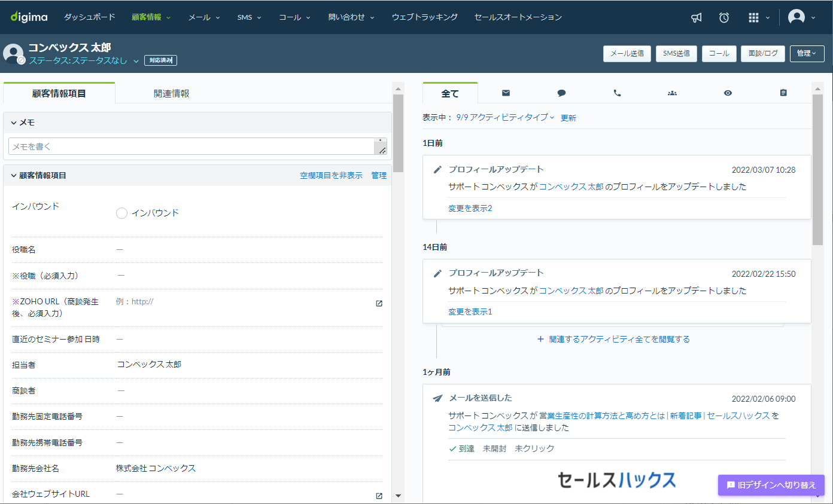Filter activities by the meeting people icon
The width and height of the screenshot is (833, 504).
tap(672, 93)
